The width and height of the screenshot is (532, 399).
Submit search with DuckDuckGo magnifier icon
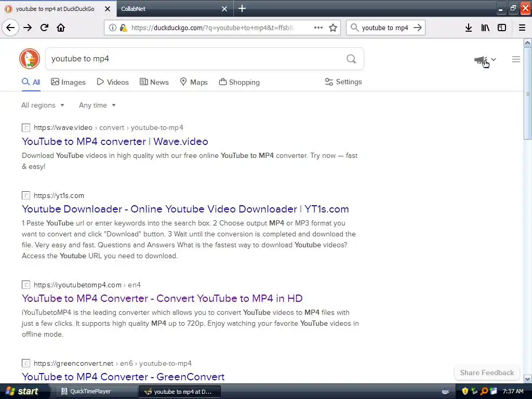coord(351,59)
